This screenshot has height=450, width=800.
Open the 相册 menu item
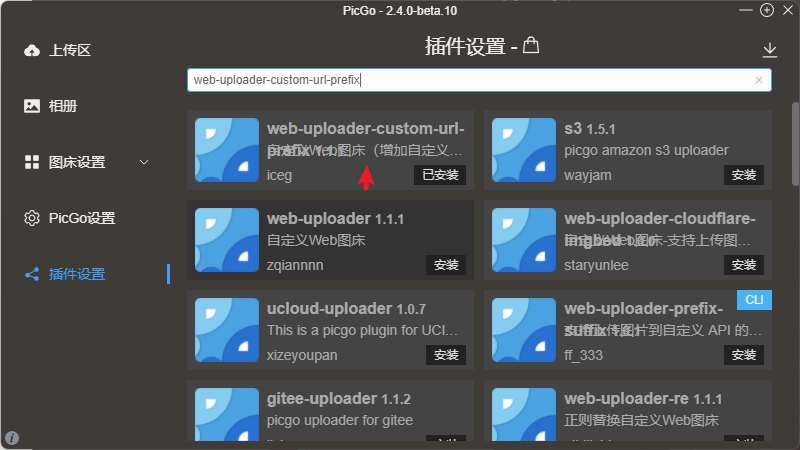click(63, 106)
